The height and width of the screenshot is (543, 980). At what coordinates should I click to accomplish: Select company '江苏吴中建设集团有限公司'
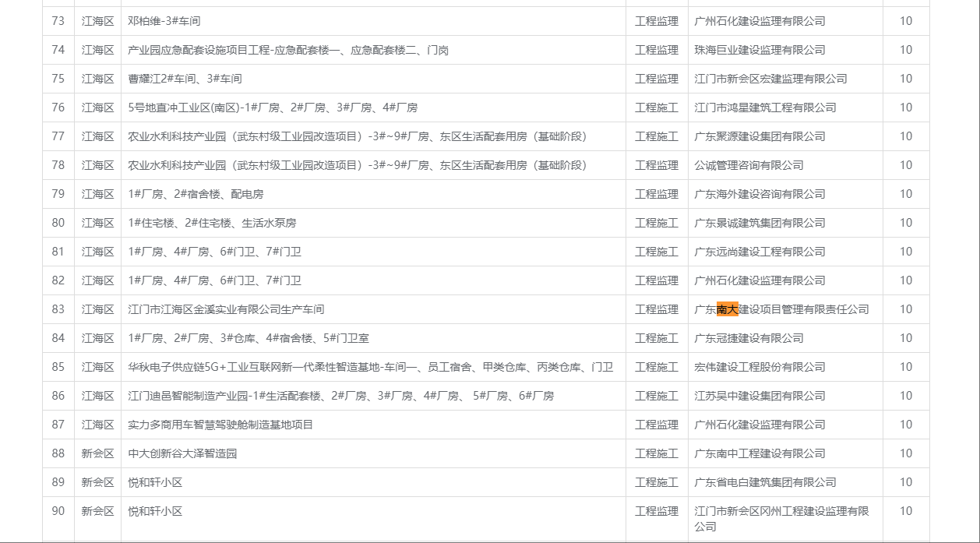pyautogui.click(x=760, y=396)
